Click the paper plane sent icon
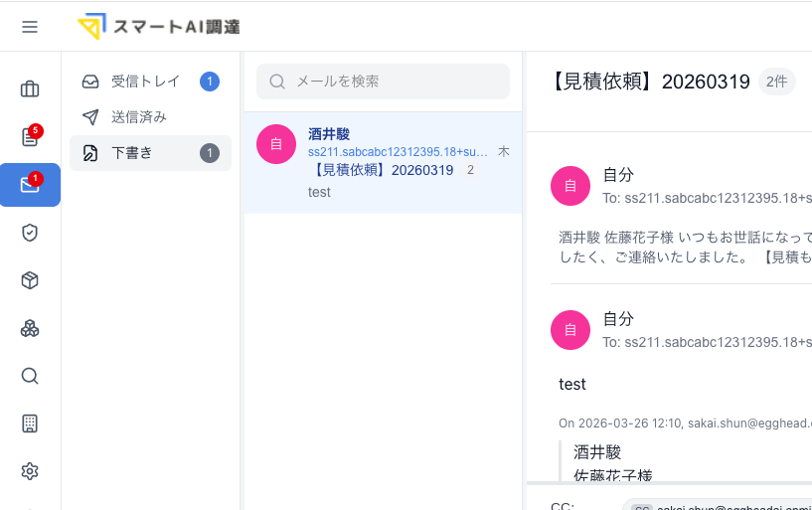 pyautogui.click(x=90, y=117)
